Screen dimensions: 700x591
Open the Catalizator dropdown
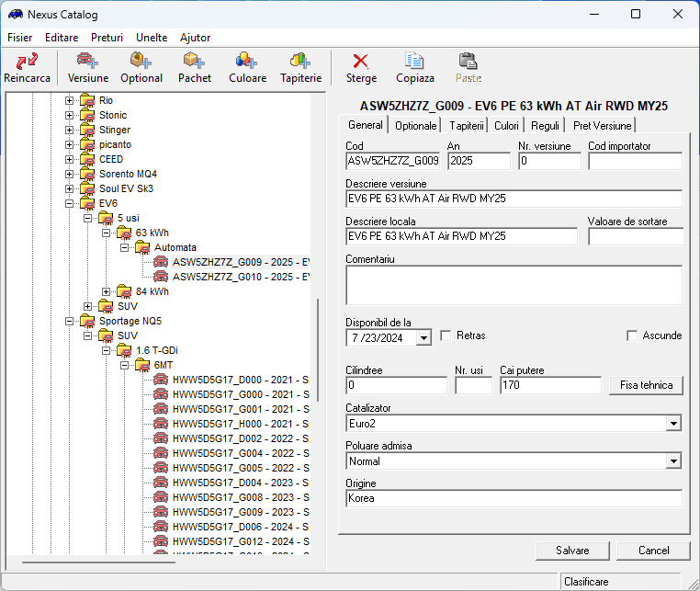click(672, 424)
